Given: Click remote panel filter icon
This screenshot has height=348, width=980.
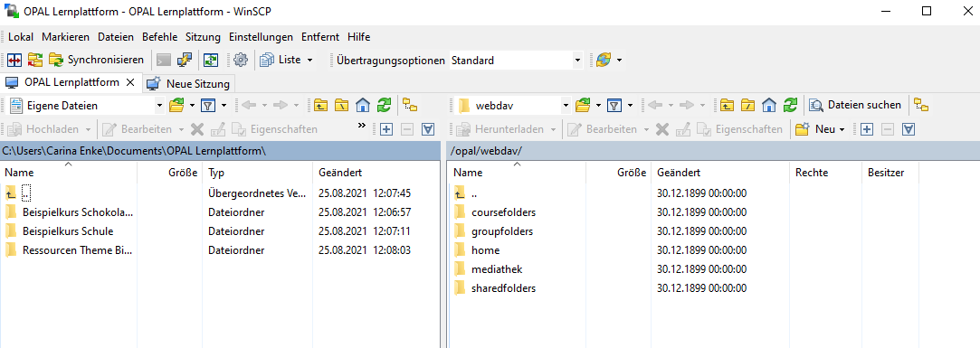Looking at the screenshot, I should [x=615, y=106].
